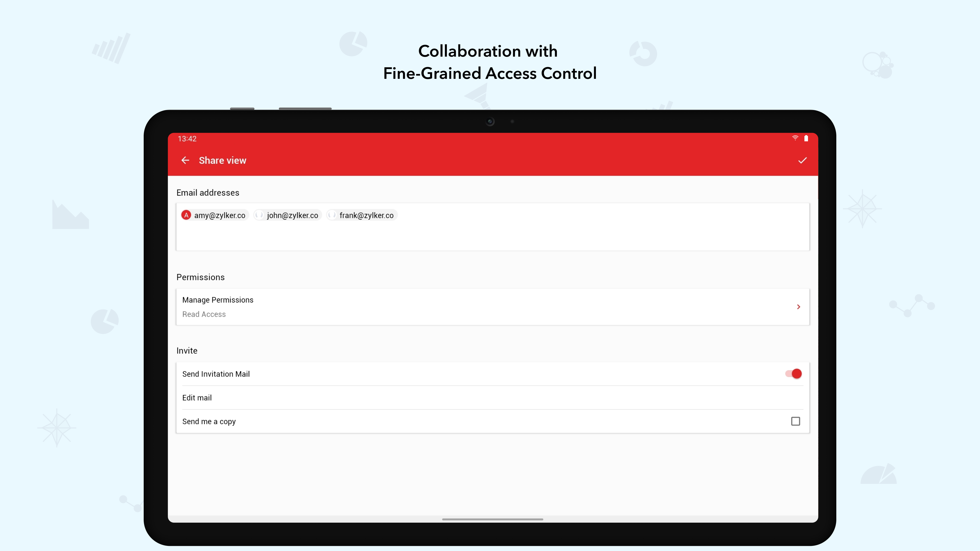980x551 pixels.
Task: Tap the Wi-Fi status icon
Action: pos(795,139)
